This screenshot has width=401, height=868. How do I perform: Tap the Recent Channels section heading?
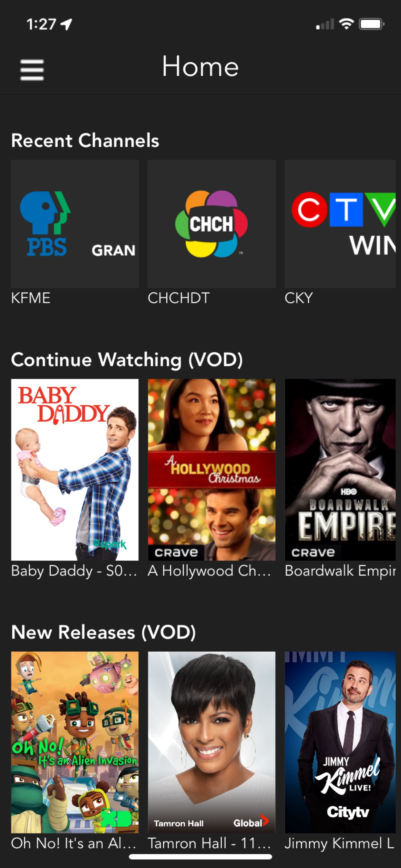(x=85, y=140)
